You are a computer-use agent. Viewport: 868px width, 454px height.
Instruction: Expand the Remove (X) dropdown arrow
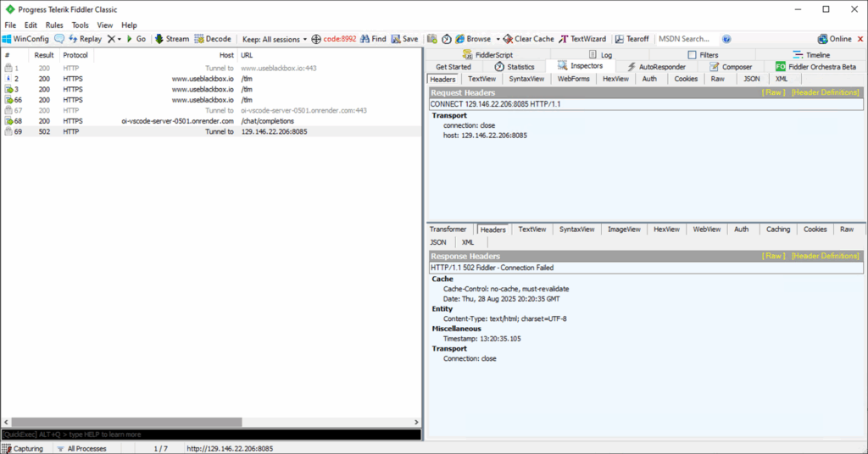point(120,39)
